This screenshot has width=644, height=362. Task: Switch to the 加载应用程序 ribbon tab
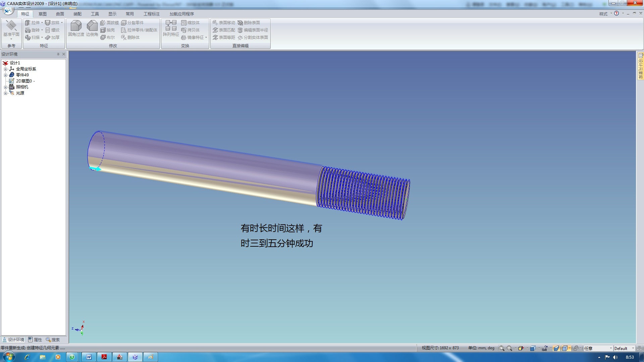182,14
